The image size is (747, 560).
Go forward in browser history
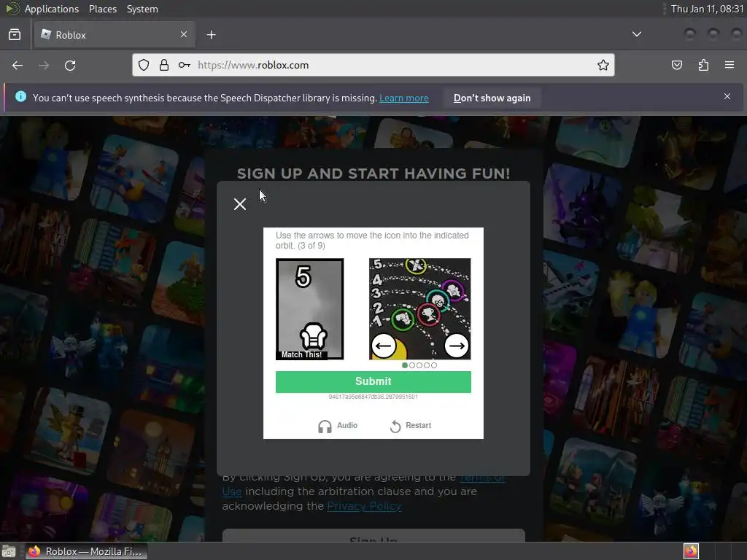[44, 65]
